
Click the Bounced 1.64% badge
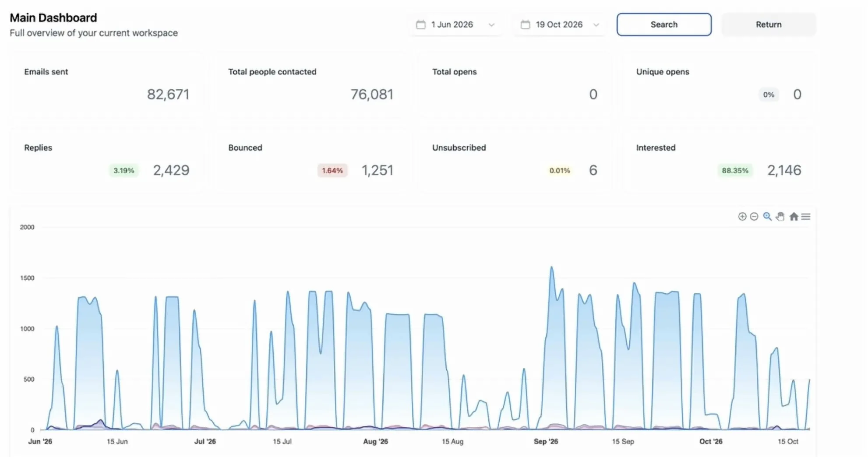point(332,170)
